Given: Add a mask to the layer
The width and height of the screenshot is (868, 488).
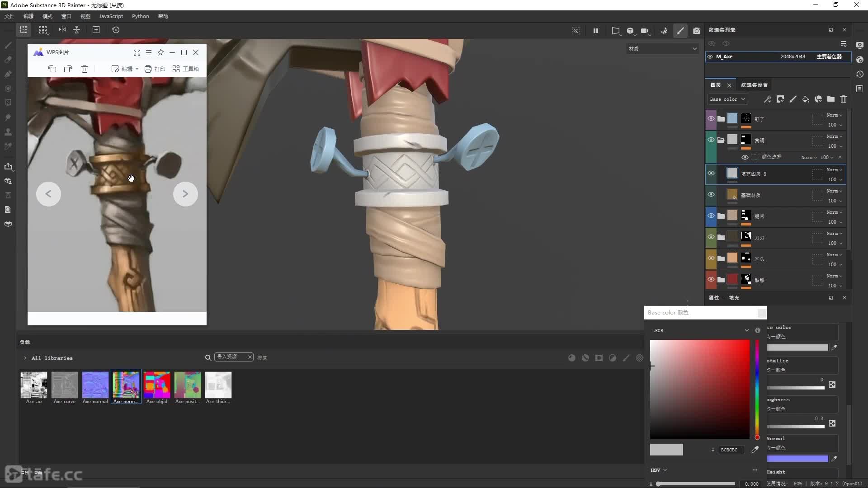Looking at the screenshot, I should pos(780,99).
